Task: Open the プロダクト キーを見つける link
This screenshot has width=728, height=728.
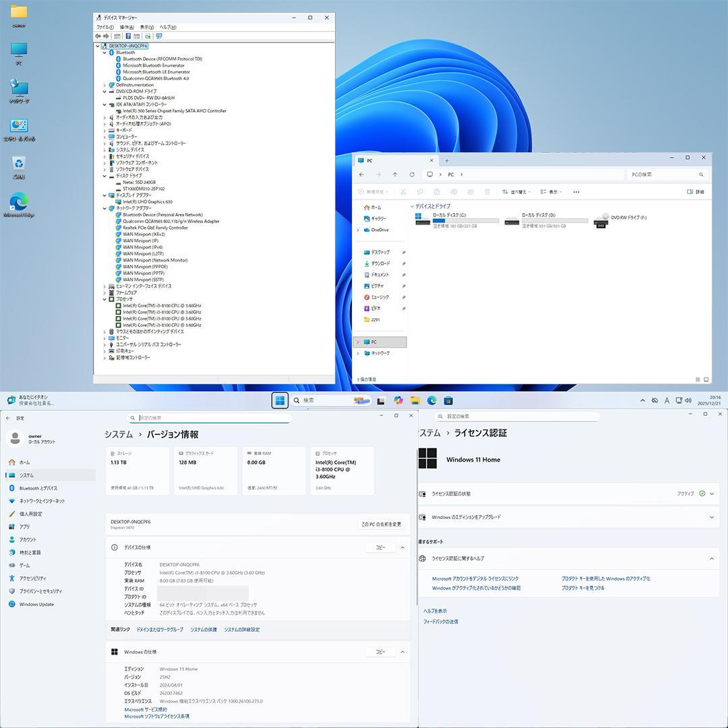Action: [582, 587]
